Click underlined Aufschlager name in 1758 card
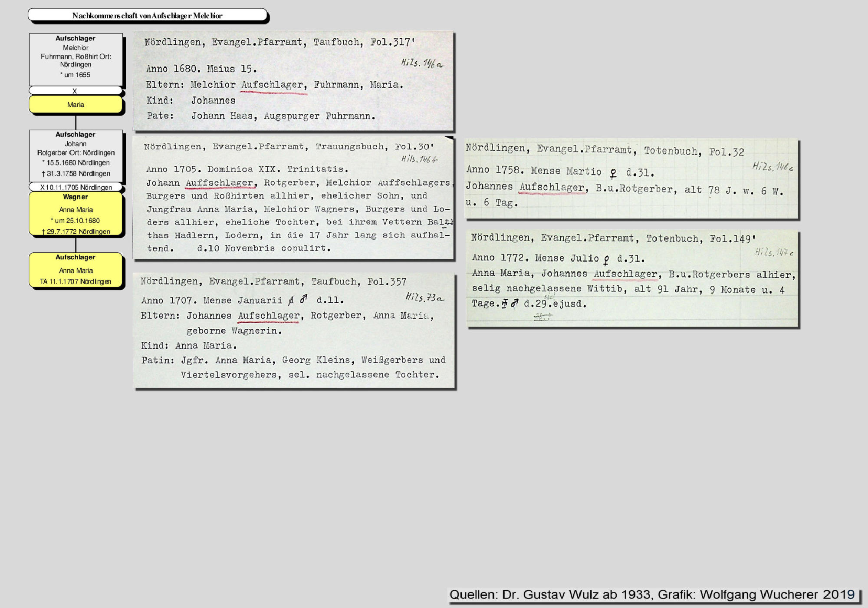Screen dimensions: 868x608 (552, 188)
